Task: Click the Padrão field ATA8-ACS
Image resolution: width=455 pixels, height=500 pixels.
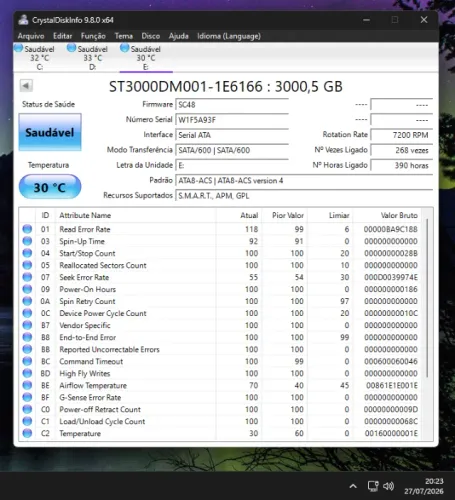Action: [x=304, y=181]
